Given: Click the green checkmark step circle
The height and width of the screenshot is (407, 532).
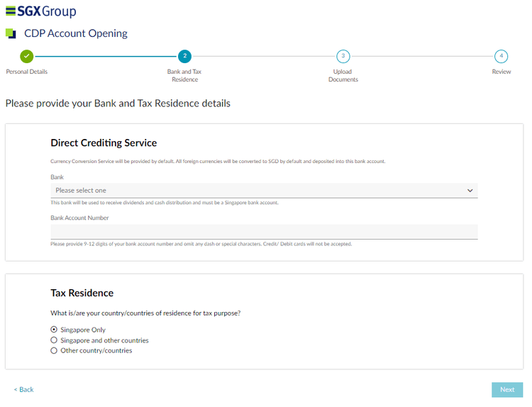Looking at the screenshot, I should pos(26,56).
